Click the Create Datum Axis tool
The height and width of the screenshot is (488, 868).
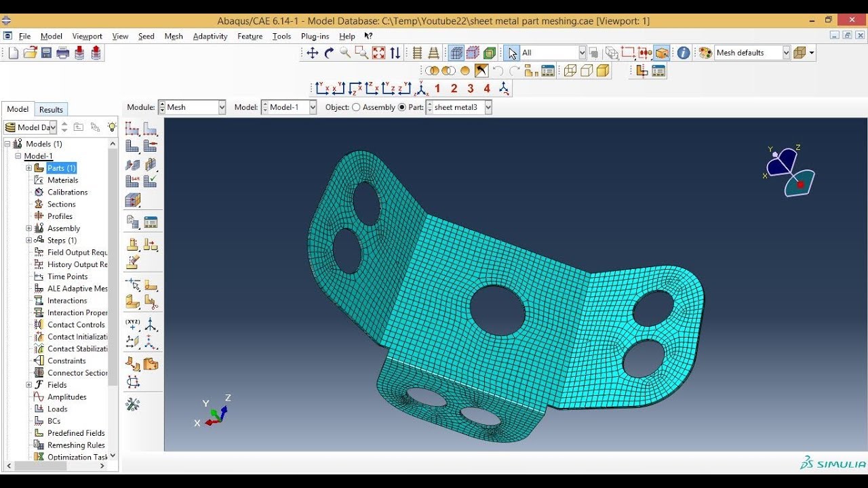pos(151,325)
